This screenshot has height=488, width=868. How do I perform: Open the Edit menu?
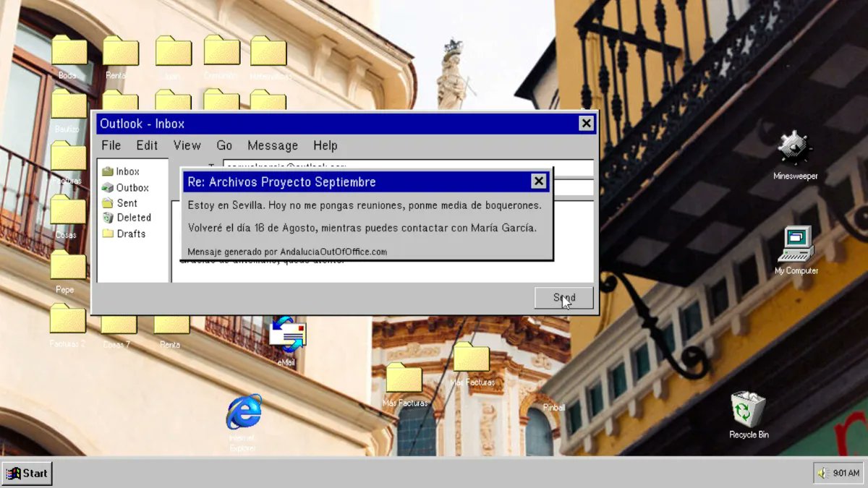[147, 145]
